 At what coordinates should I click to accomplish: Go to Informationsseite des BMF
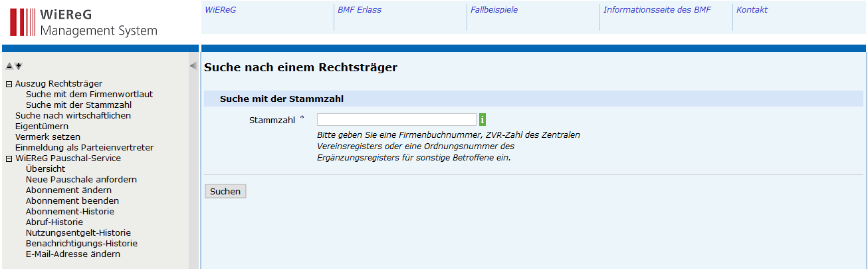(657, 10)
